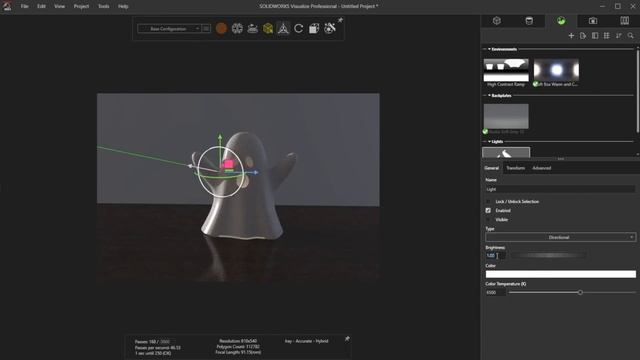Screen dimensions: 640x360
Task: Switch to the General properties tab
Action: point(491,168)
